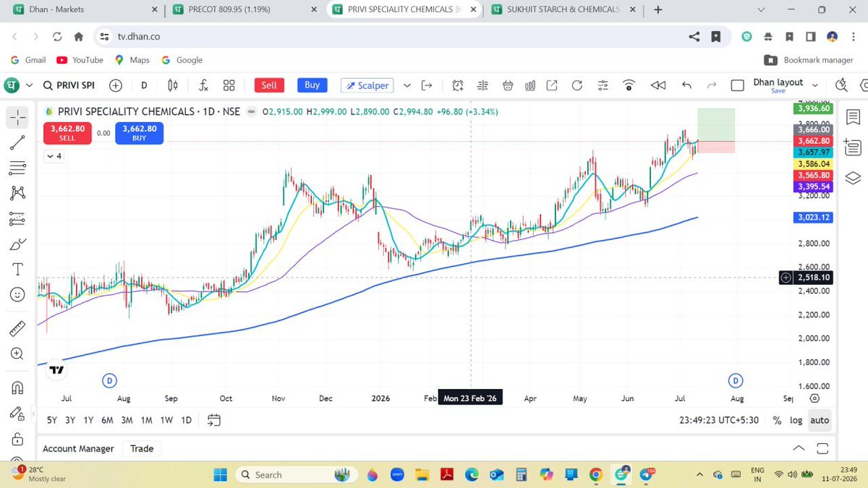
Task: Open the option chain icon in toolbar
Action: [x=483, y=85]
